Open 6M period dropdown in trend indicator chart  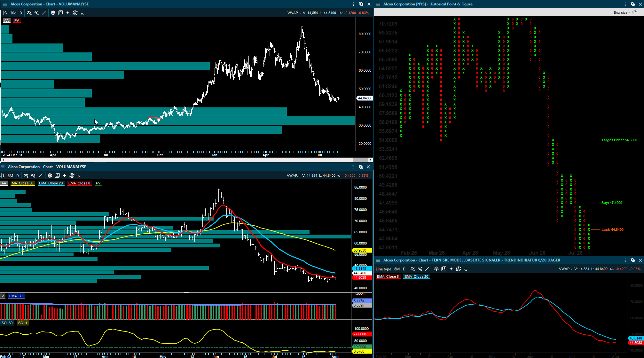[397, 269]
